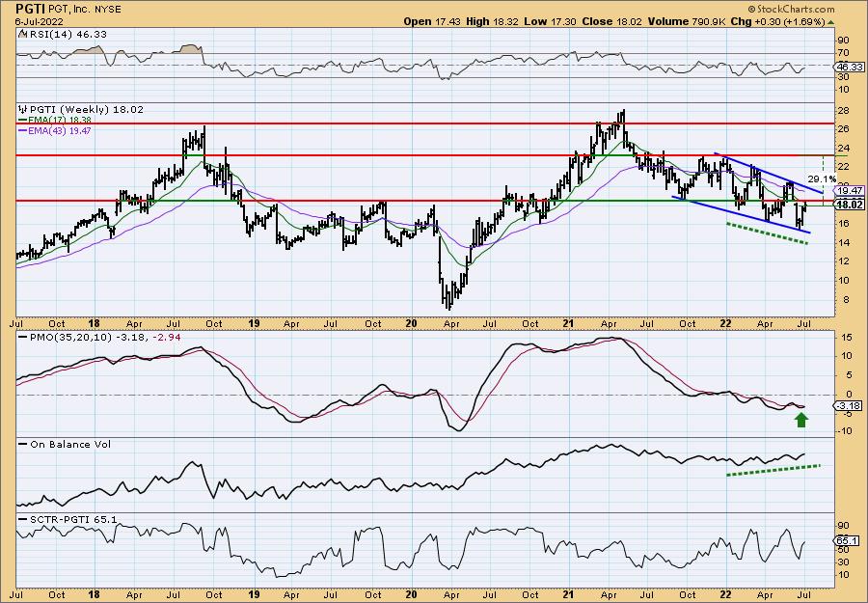868x603 pixels.
Task: Click the small price-type icon before PGTI (Weekly)
Action: pos(21,110)
